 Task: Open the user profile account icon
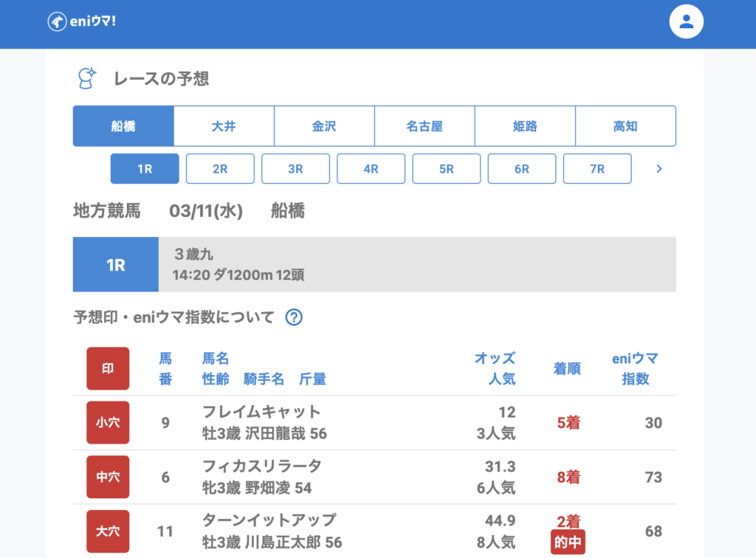686,22
